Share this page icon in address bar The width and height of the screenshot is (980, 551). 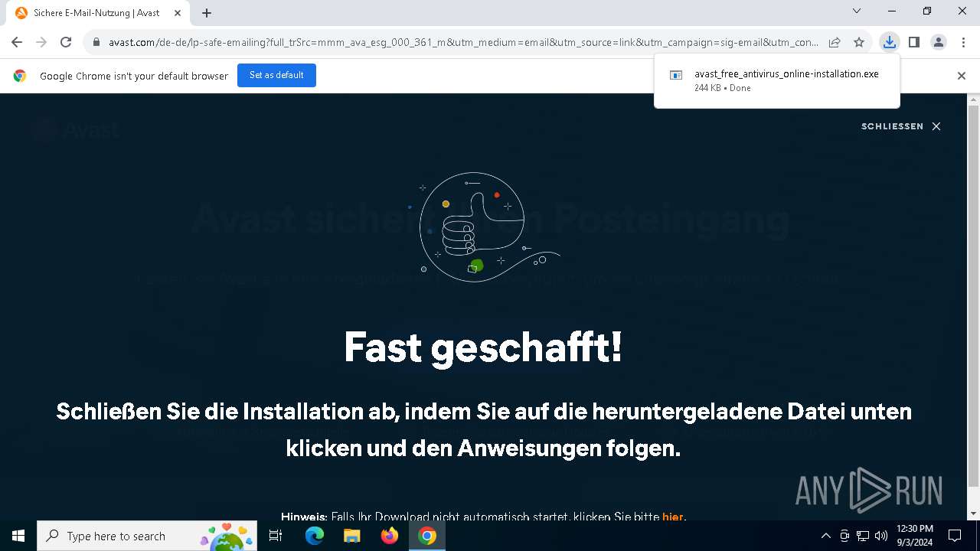pyautogui.click(x=835, y=43)
